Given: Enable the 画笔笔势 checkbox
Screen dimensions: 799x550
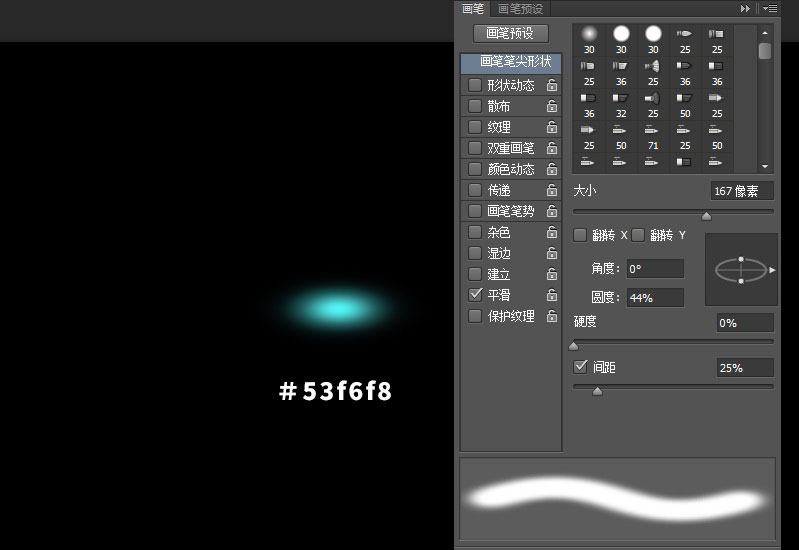Looking at the screenshot, I should click(475, 211).
